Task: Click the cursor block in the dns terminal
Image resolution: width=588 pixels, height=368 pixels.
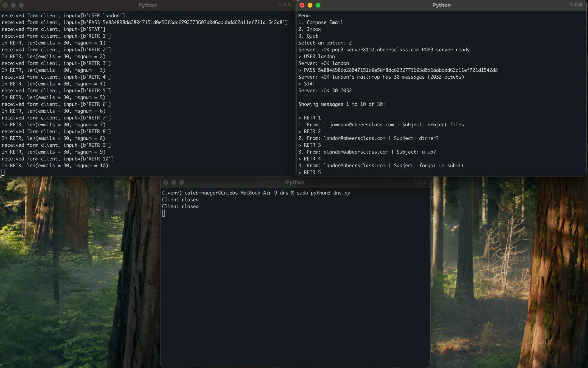Action: (163, 213)
